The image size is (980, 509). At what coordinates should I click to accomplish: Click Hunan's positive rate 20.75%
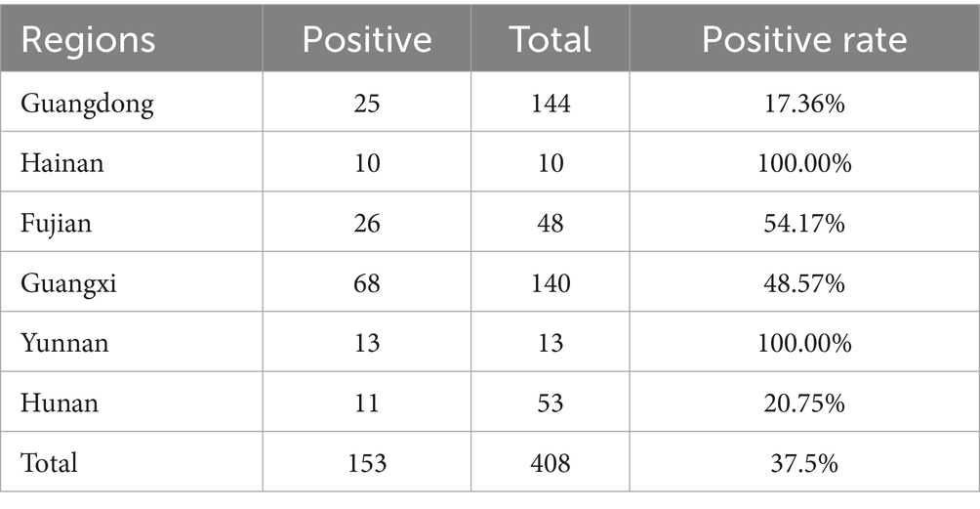804,403
